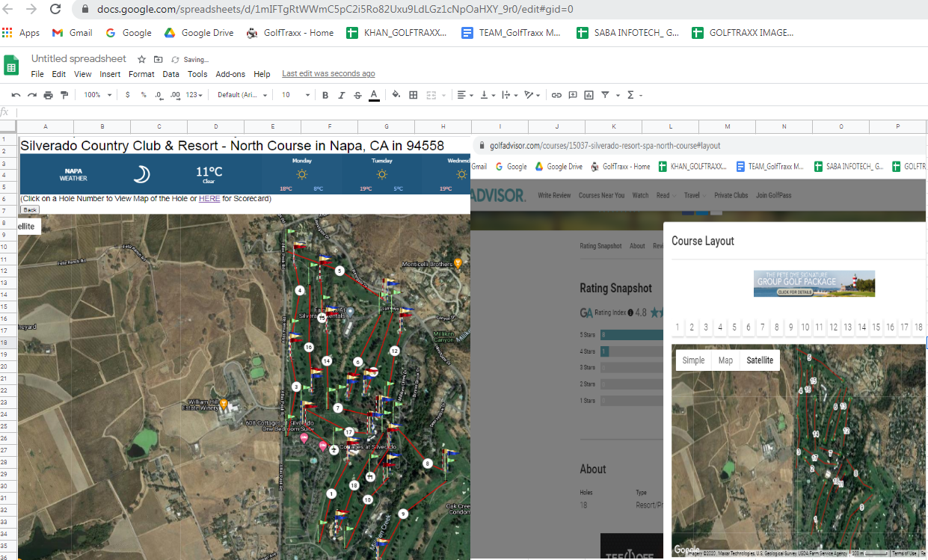Open the Add-ons menu
928x560 pixels.
click(230, 74)
